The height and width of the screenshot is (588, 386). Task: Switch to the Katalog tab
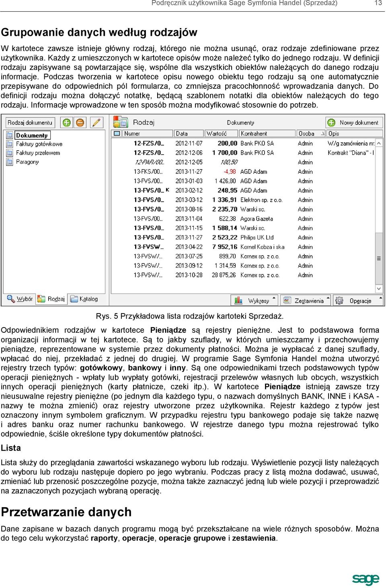tap(84, 299)
